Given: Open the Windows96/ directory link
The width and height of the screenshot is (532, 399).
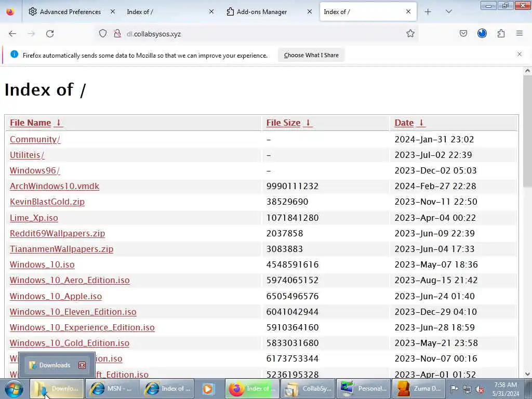Looking at the screenshot, I should (35, 170).
